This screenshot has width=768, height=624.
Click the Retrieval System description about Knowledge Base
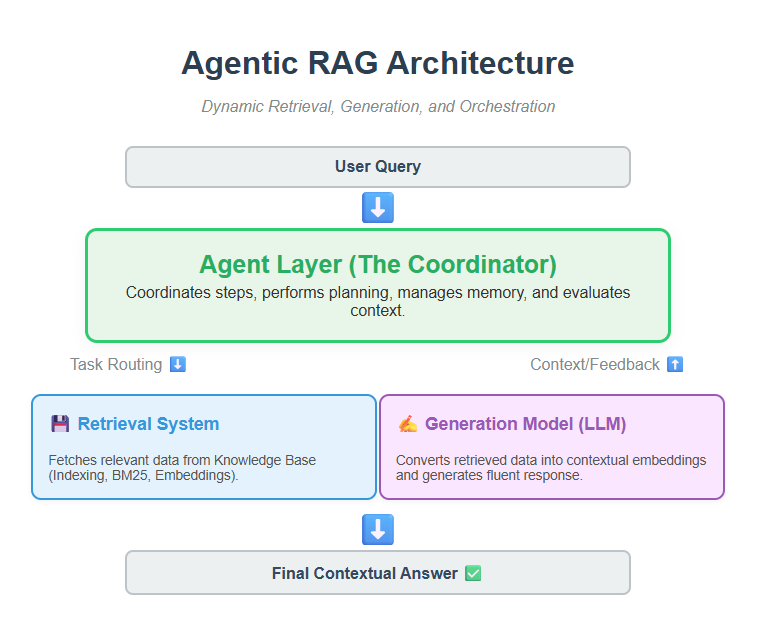[x=182, y=467]
